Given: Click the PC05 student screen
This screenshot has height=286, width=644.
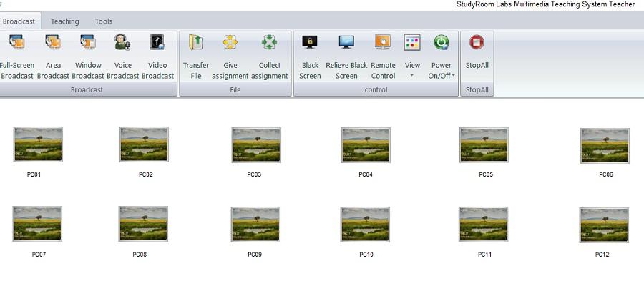Looking at the screenshot, I should click(x=484, y=144).
